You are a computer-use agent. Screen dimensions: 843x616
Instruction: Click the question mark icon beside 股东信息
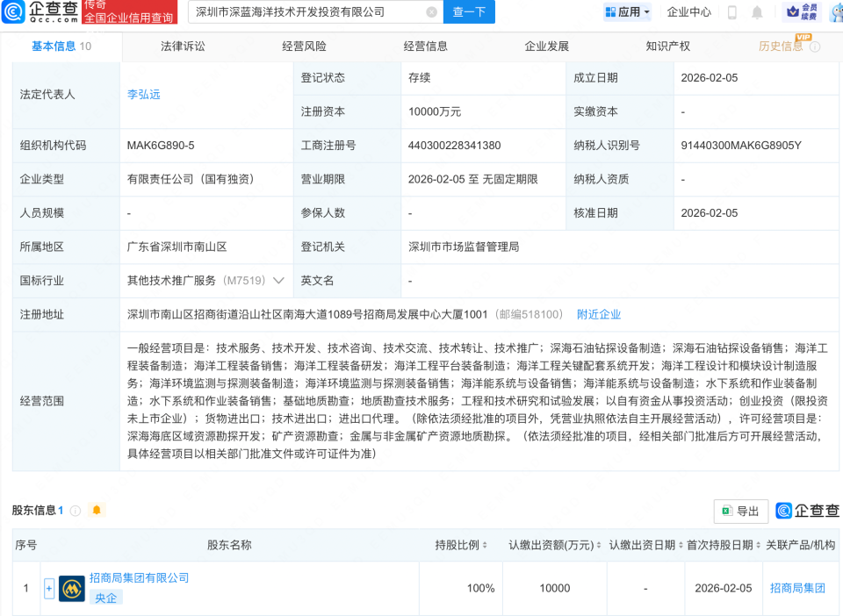[76, 511]
